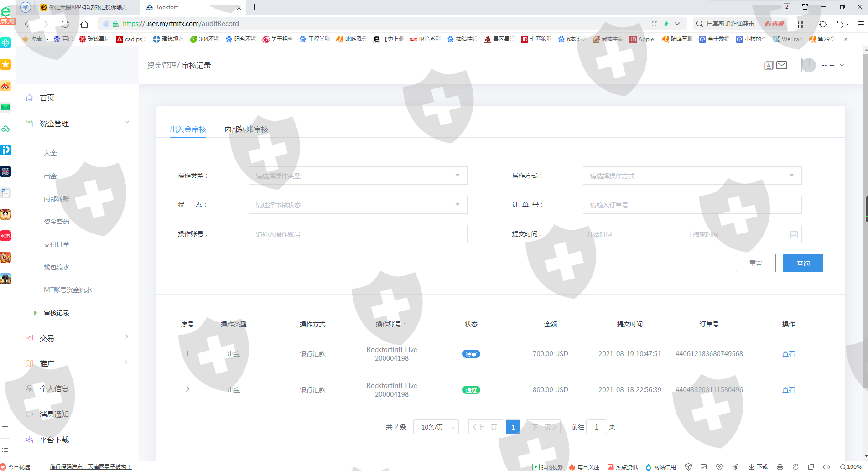Open the 状态 audit status dropdown
The width and height of the screenshot is (868, 471).
click(358, 205)
